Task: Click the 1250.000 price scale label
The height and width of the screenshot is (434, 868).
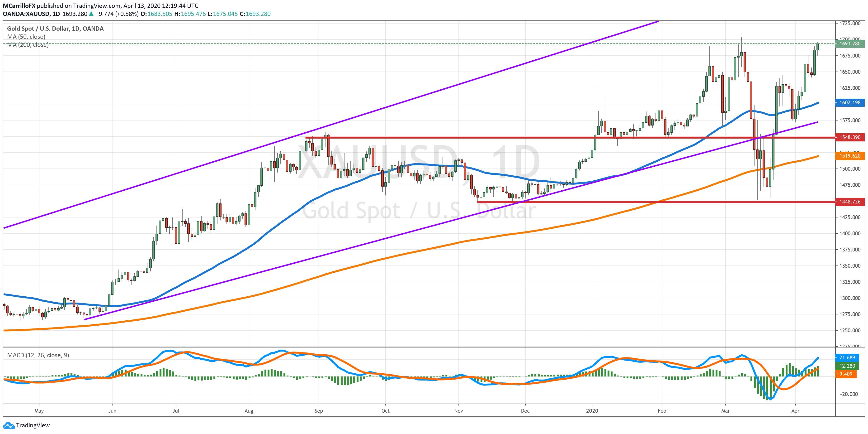Action: tap(850, 330)
